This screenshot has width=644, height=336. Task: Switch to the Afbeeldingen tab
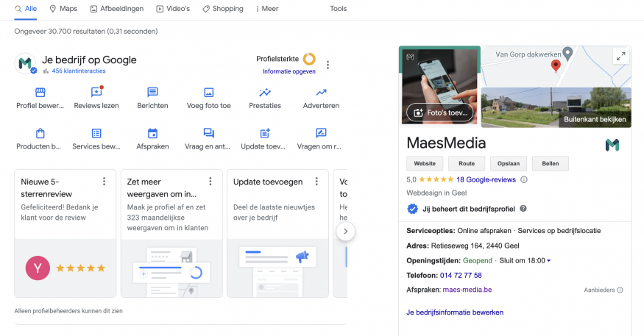pyautogui.click(x=117, y=9)
